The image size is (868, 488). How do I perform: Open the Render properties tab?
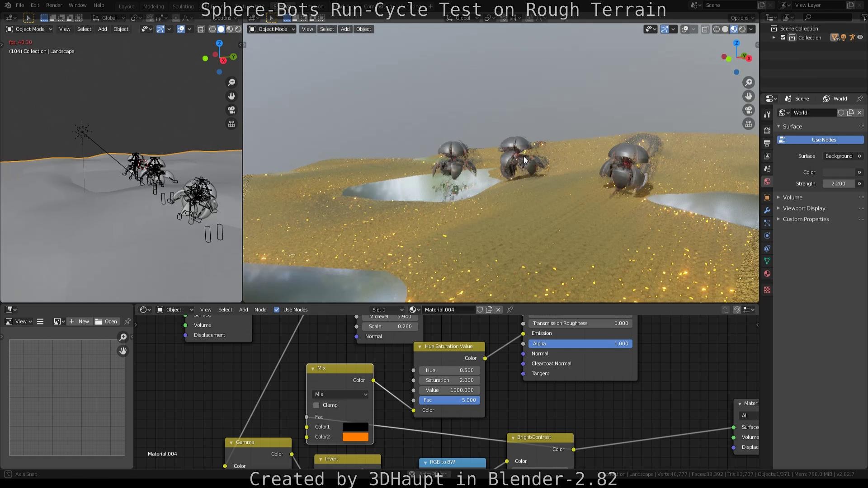point(767,130)
